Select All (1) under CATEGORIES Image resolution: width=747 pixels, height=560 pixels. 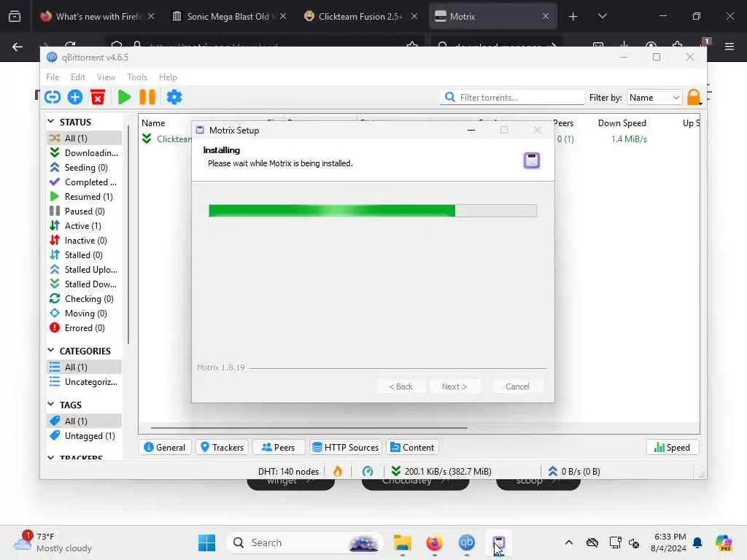click(85, 367)
